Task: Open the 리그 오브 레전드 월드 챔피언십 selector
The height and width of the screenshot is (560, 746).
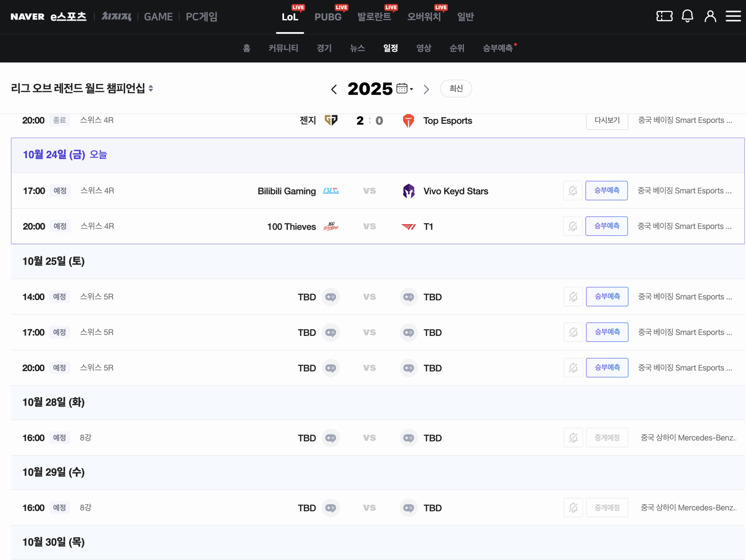Action: [81, 88]
